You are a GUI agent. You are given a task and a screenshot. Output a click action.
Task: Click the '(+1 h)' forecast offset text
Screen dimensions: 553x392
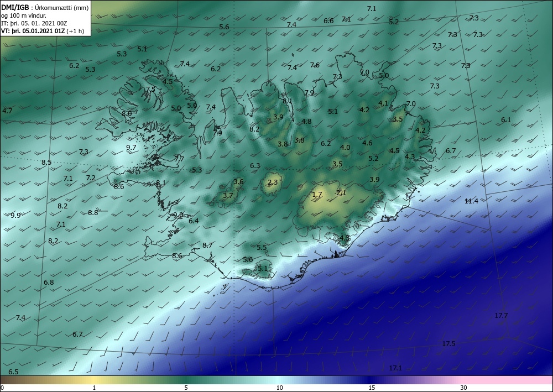(x=75, y=30)
